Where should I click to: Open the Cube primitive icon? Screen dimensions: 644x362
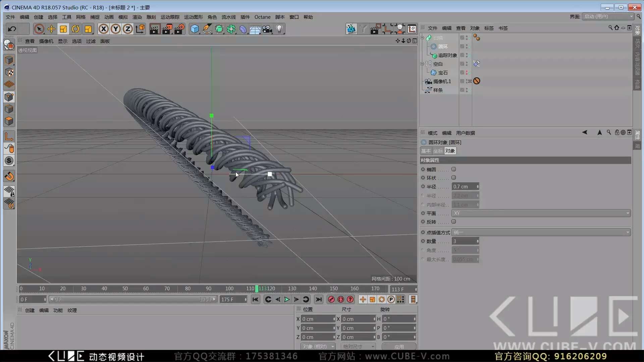195,29
